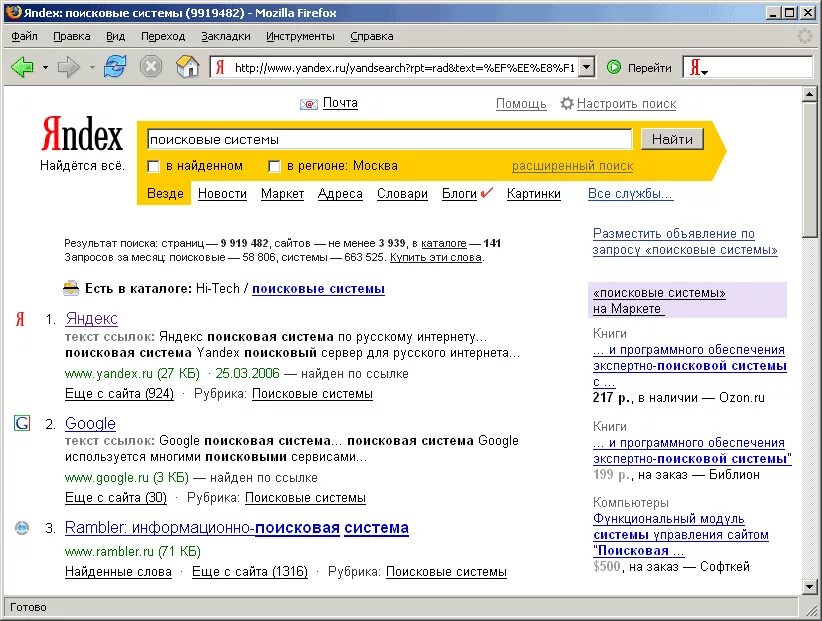Switch to the Маркет search tab

point(283,193)
